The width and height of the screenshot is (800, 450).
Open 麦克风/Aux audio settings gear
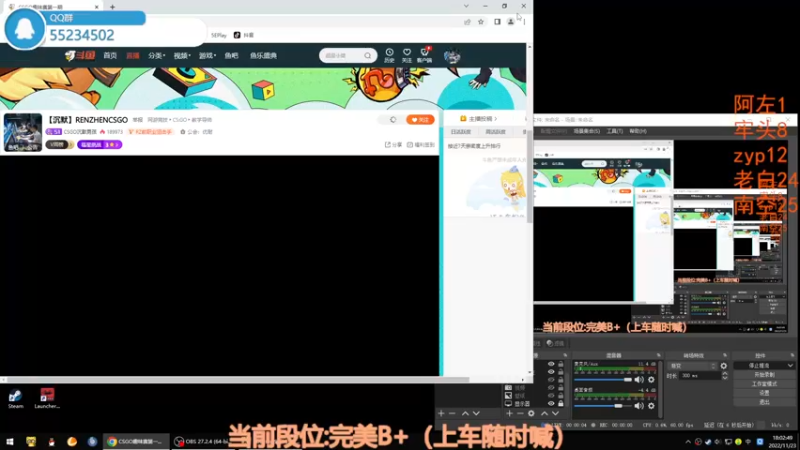coord(651,380)
